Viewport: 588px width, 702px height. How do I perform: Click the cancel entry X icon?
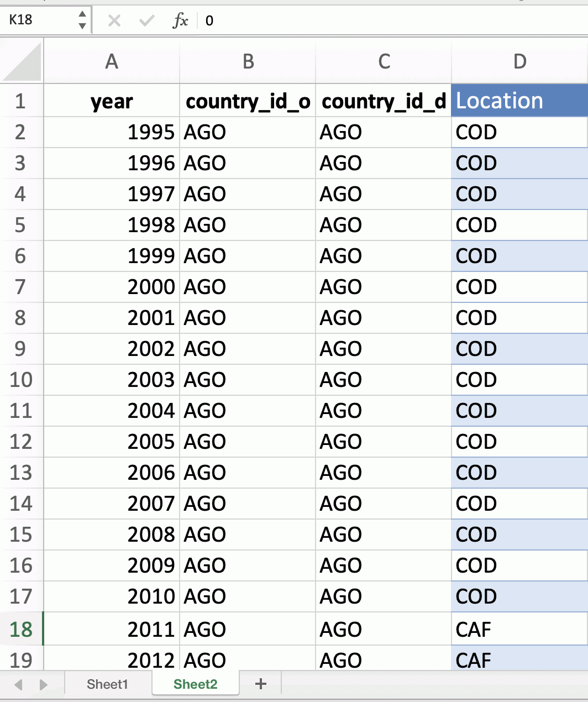[114, 21]
